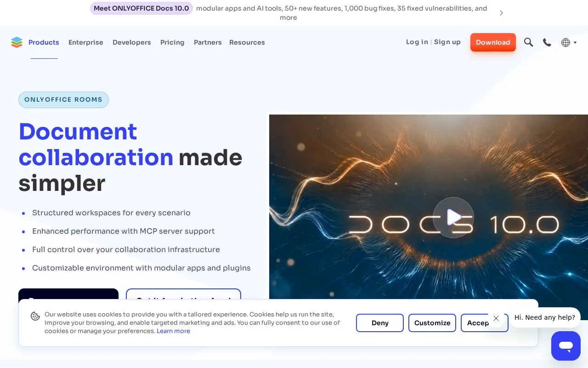Click the 'Document collaboration made simpler' heading

[130, 157]
